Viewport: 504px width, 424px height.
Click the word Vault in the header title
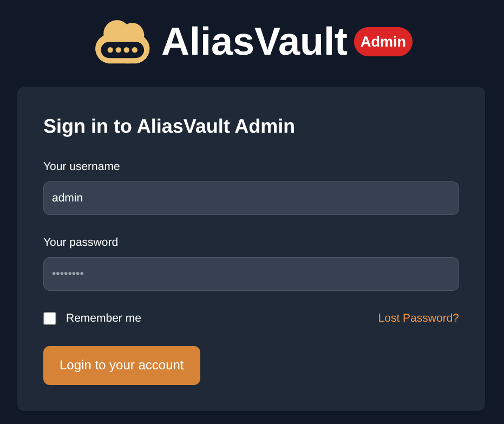point(300,42)
